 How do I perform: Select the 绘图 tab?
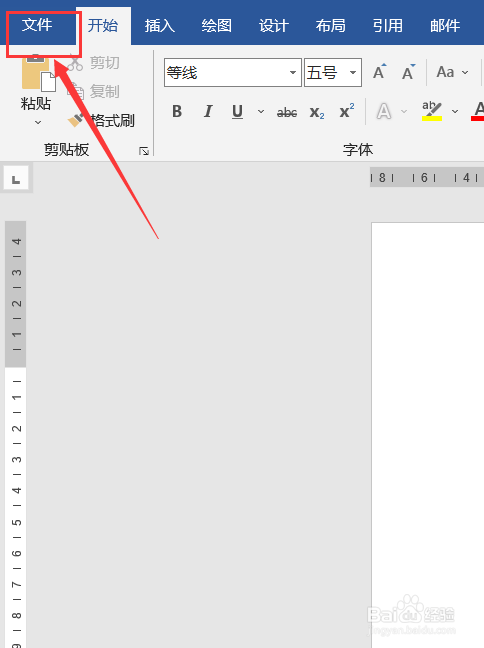tap(217, 26)
